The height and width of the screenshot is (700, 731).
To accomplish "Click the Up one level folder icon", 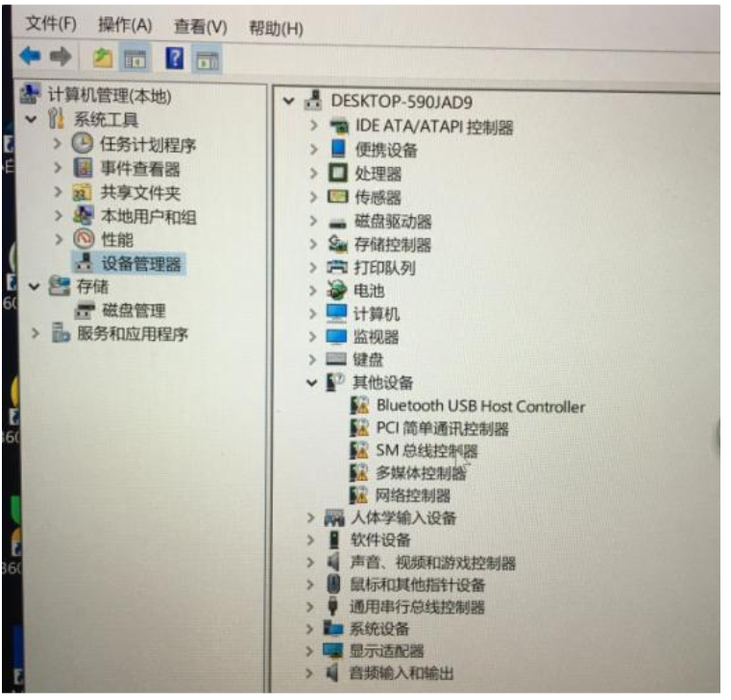I will coord(103,59).
